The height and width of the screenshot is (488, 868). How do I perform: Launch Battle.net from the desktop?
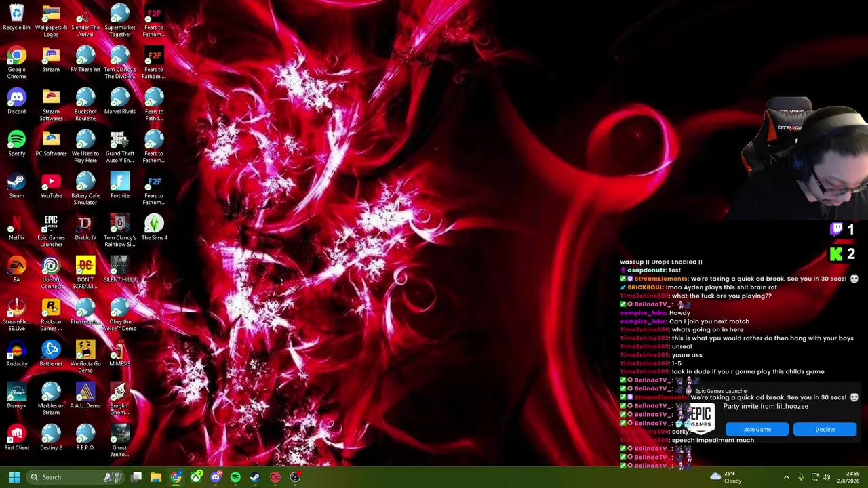51,354
